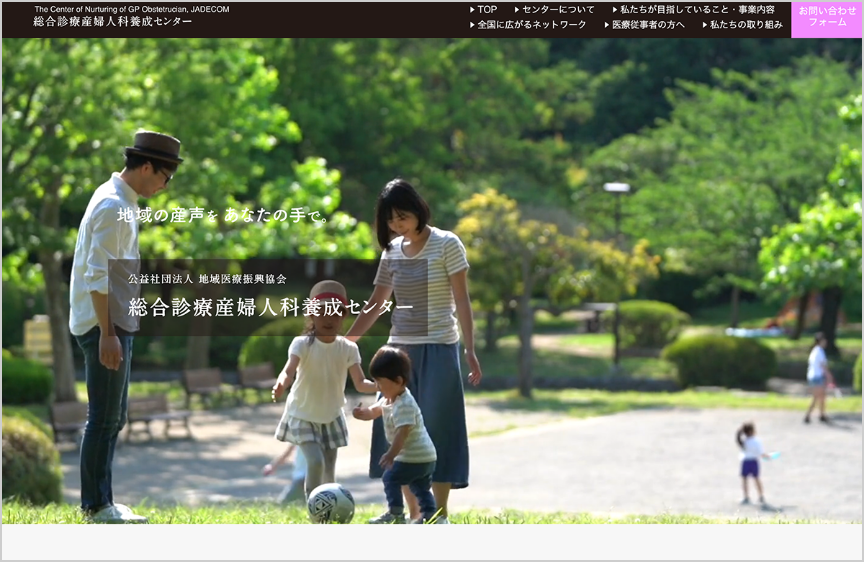Click the large 総合診療産婦人科養成センター hero title
Screen dimensions: 864x562
click(270, 306)
